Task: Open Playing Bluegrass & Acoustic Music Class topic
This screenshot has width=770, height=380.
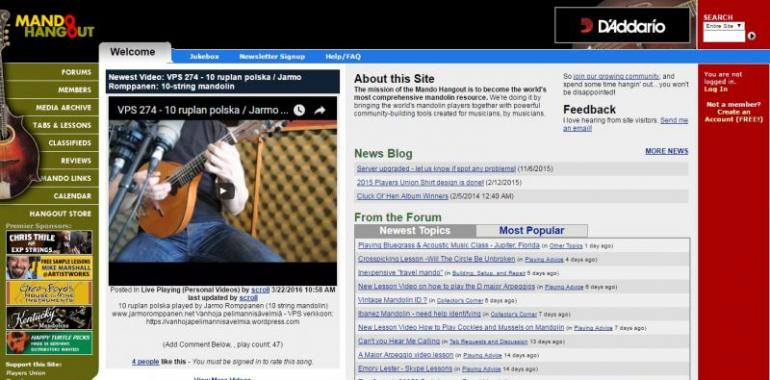Action: pos(448,244)
